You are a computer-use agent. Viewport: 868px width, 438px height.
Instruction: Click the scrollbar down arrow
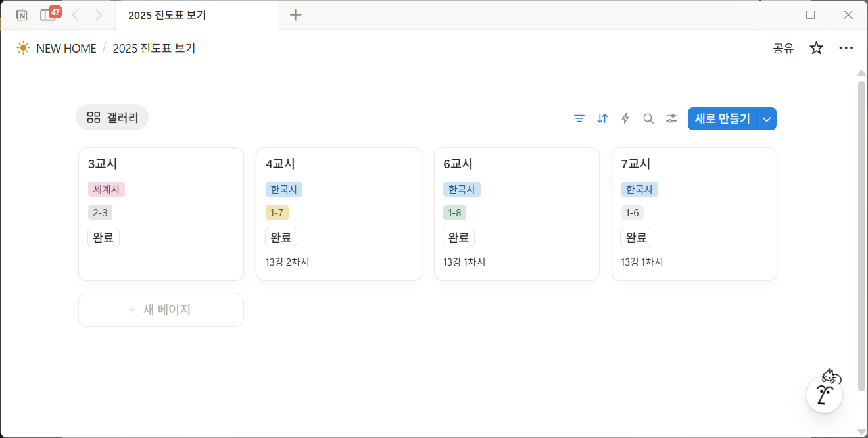click(x=862, y=431)
